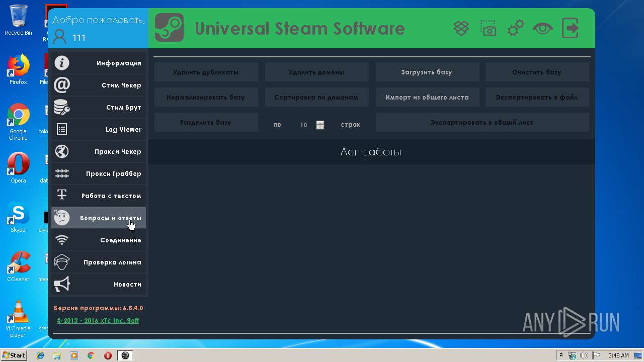Click the CCleaner desktop shortcut
644x362 pixels.
[x=18, y=267]
